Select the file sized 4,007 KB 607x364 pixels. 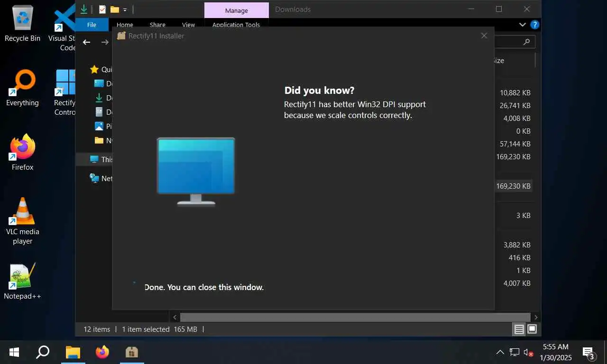[516, 283]
